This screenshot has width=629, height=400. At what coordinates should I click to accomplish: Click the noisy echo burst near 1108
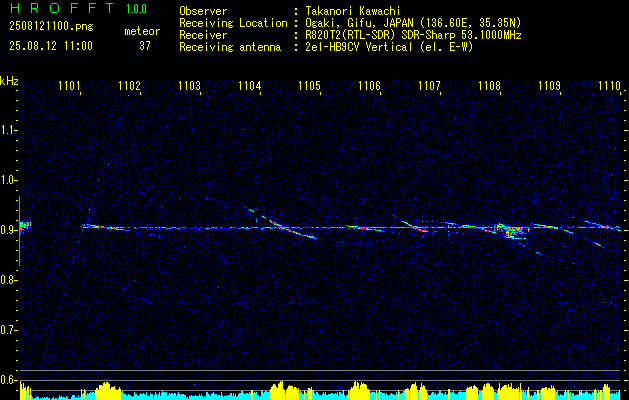(512, 231)
